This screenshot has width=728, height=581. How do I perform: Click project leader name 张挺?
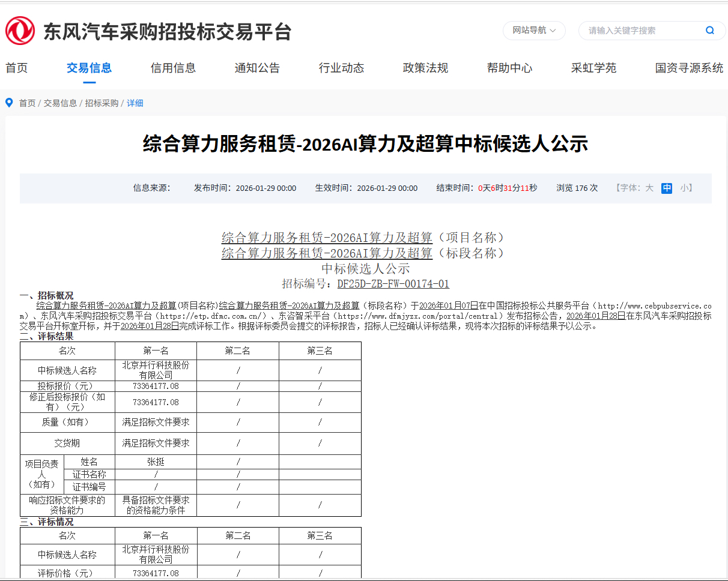click(156, 462)
